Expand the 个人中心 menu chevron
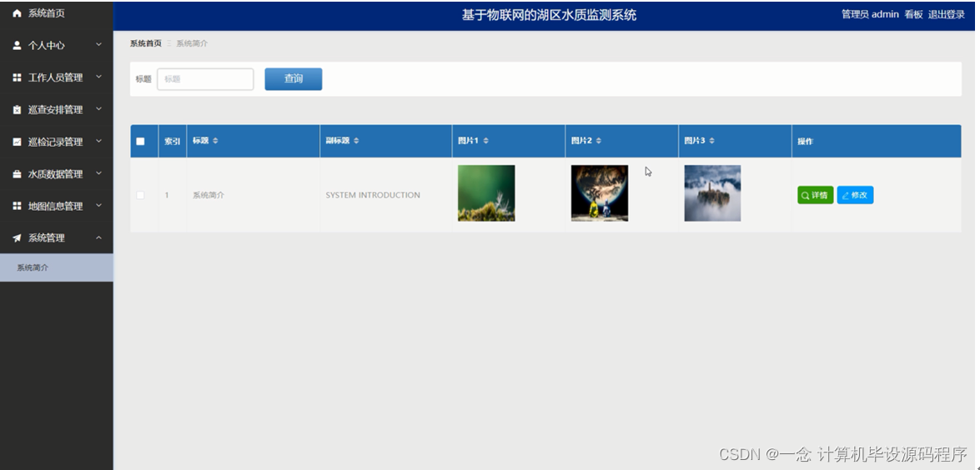 pos(98,45)
